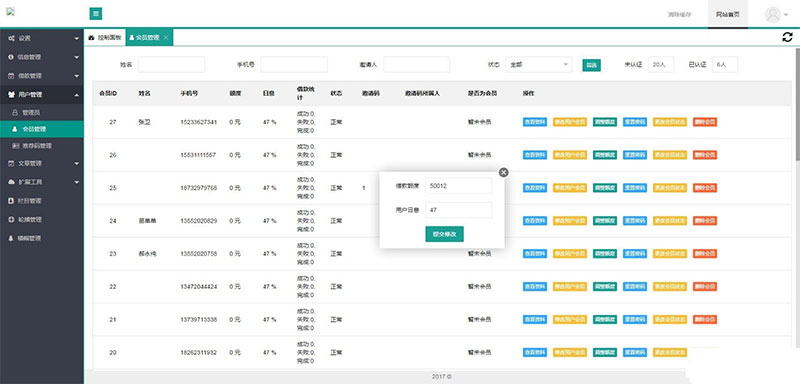This screenshot has width=800, height=384.
Task: Click the green 筛选 filter button
Action: click(x=592, y=65)
